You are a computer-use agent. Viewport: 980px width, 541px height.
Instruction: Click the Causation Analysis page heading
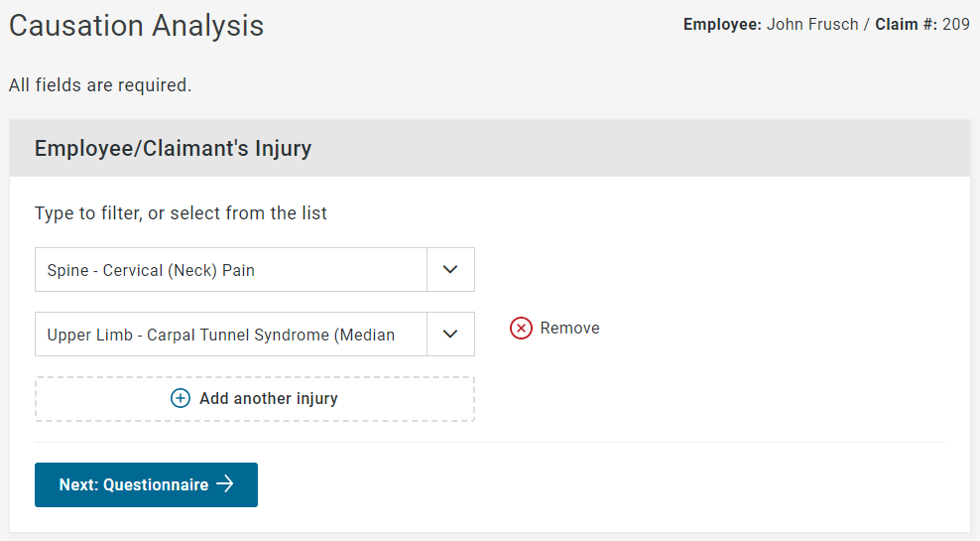pyautogui.click(x=137, y=26)
